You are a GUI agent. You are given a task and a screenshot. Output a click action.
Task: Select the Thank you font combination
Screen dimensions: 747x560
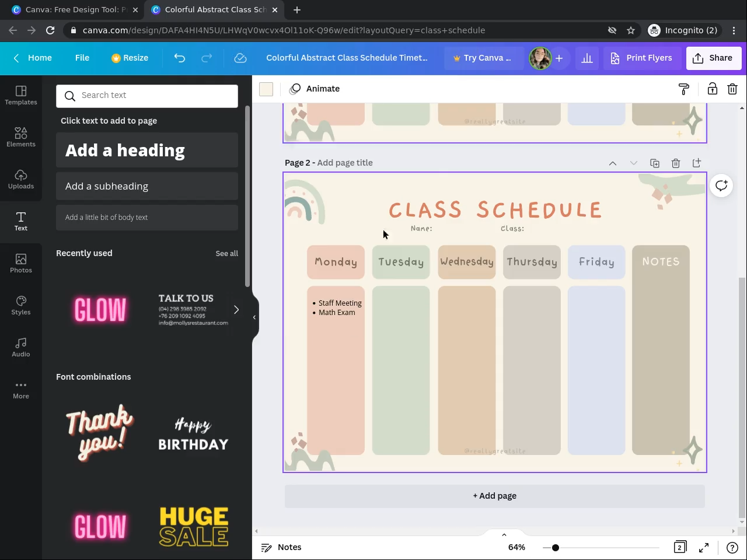tap(100, 433)
